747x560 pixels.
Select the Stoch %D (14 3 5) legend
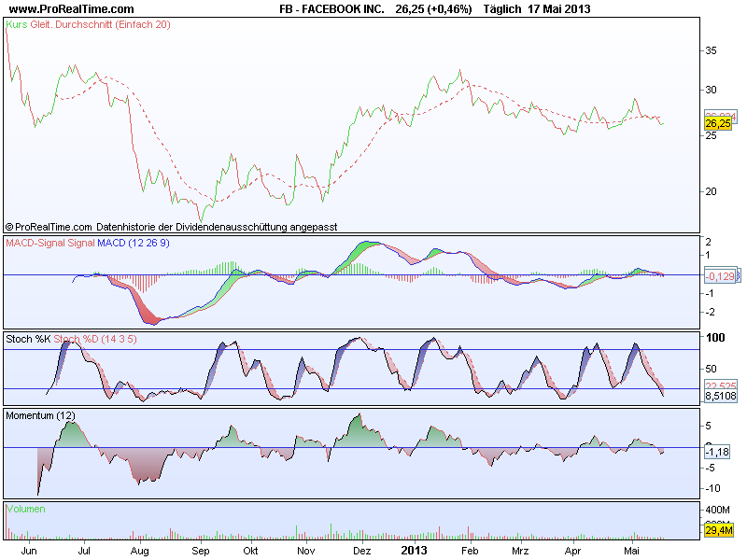tap(95, 339)
